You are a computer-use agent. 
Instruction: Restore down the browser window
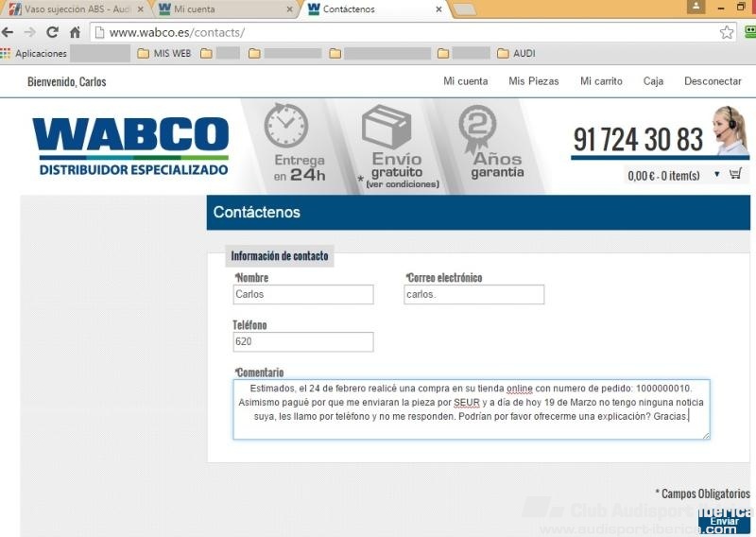pyautogui.click(x=741, y=7)
